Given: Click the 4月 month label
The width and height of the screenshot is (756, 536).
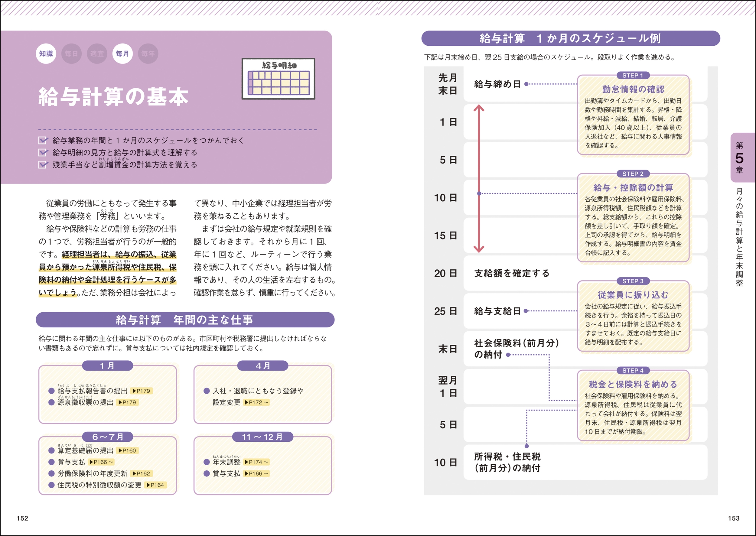Looking at the screenshot, I should [x=263, y=366].
